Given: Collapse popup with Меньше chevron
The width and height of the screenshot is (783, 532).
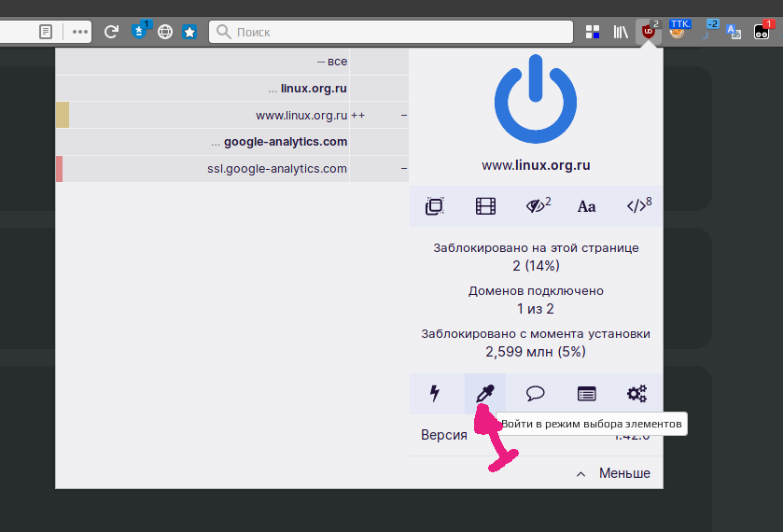Looking at the screenshot, I should 613,473.
